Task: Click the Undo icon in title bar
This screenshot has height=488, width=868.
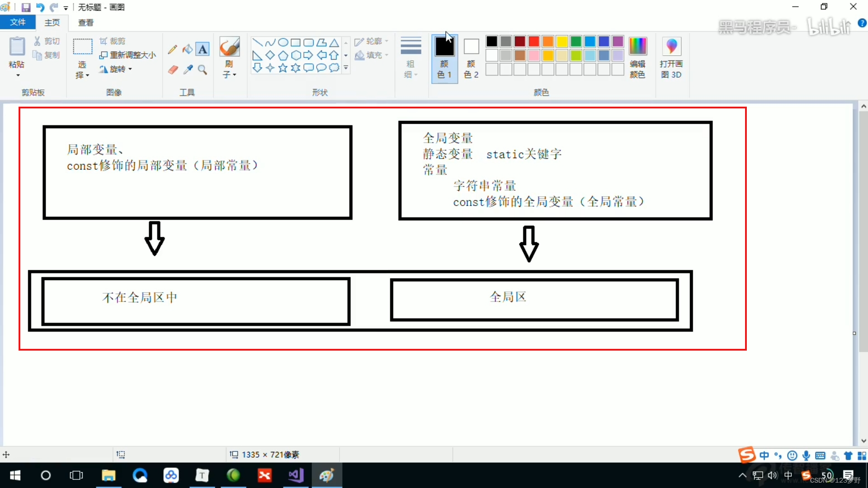Action: pyautogui.click(x=40, y=7)
